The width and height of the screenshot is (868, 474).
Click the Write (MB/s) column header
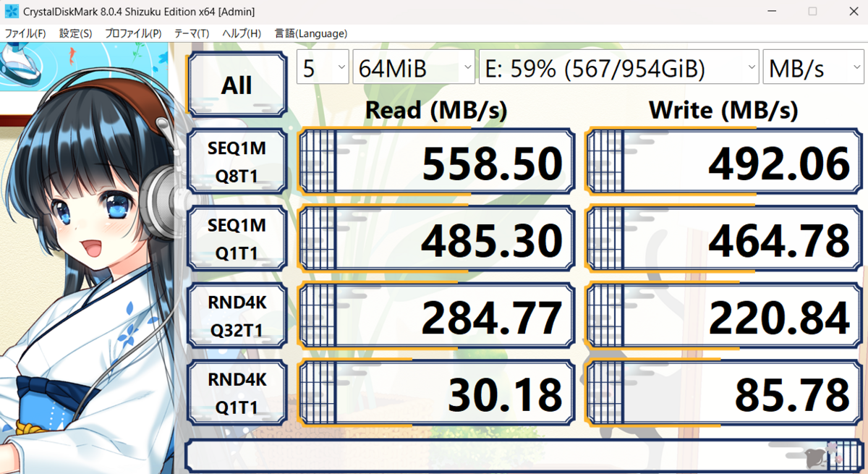pos(723,110)
